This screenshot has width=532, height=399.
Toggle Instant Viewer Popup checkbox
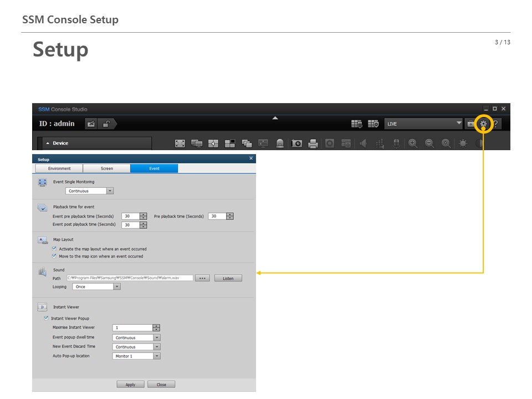click(x=46, y=318)
